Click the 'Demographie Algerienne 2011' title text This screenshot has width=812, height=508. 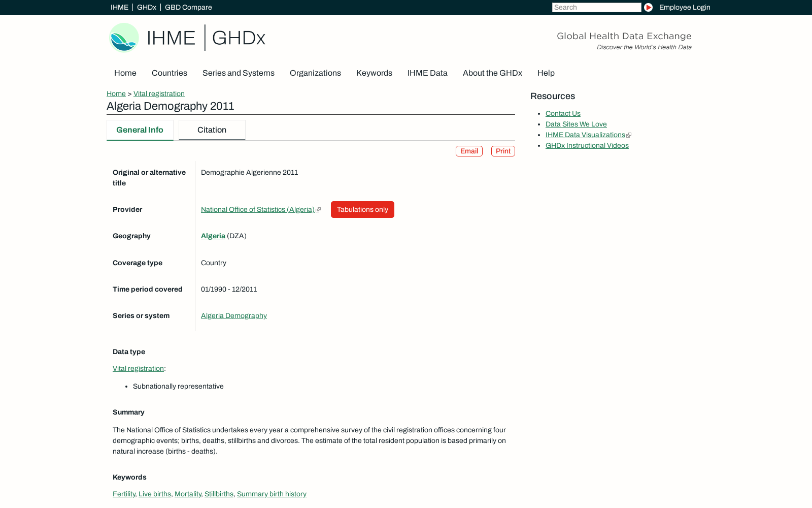click(250, 173)
